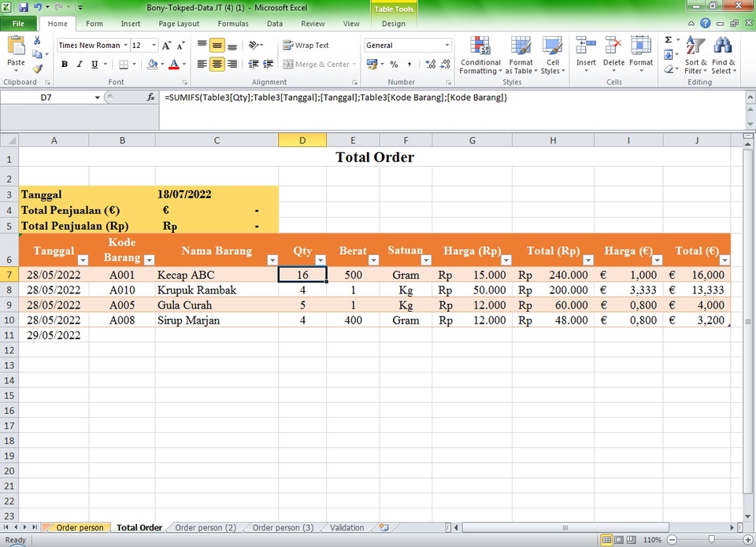756x547 pixels.
Task: Toggle bold formatting
Action: point(64,64)
